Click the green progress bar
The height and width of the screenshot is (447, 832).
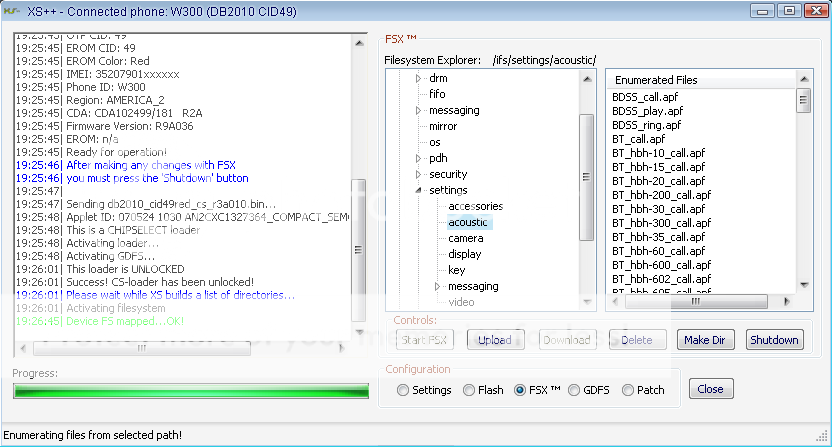[191, 391]
